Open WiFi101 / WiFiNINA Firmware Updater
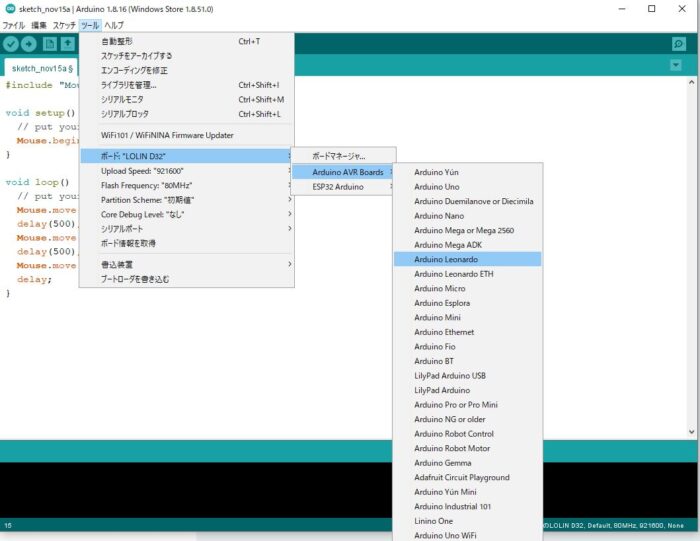Screen dimensions: 700x541 (x=187, y=135)
